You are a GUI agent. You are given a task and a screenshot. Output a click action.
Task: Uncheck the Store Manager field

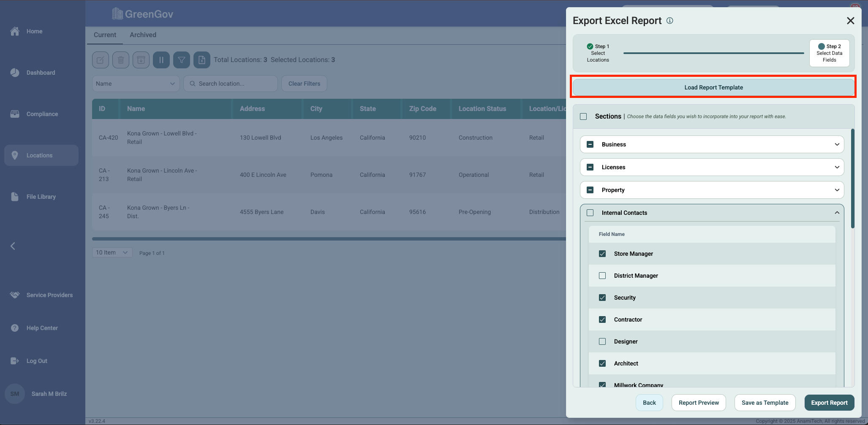[x=602, y=254]
